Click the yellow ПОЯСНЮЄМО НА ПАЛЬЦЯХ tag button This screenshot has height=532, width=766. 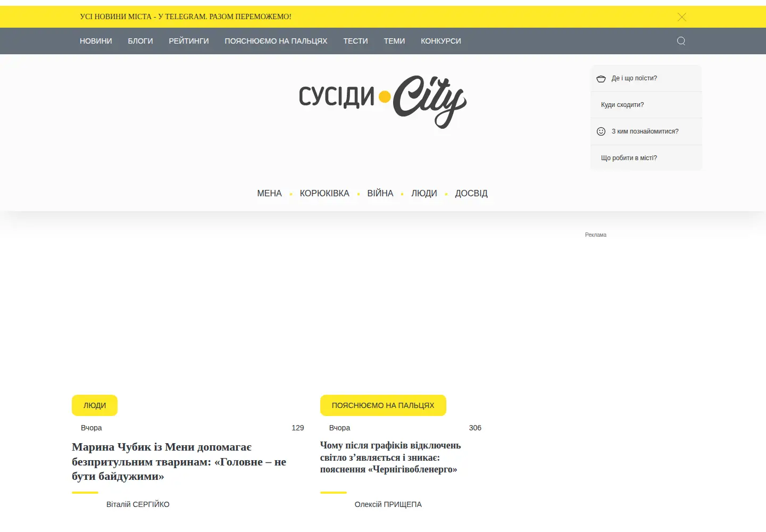tap(383, 405)
